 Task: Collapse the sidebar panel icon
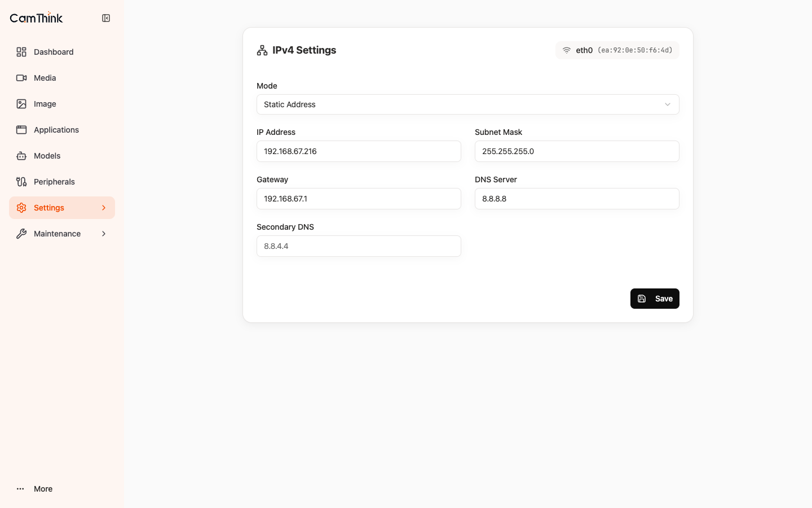click(x=106, y=18)
